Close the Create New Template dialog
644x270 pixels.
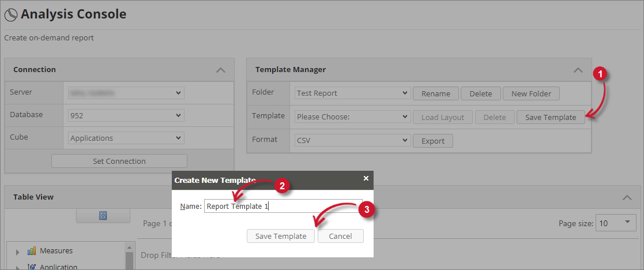(x=366, y=179)
